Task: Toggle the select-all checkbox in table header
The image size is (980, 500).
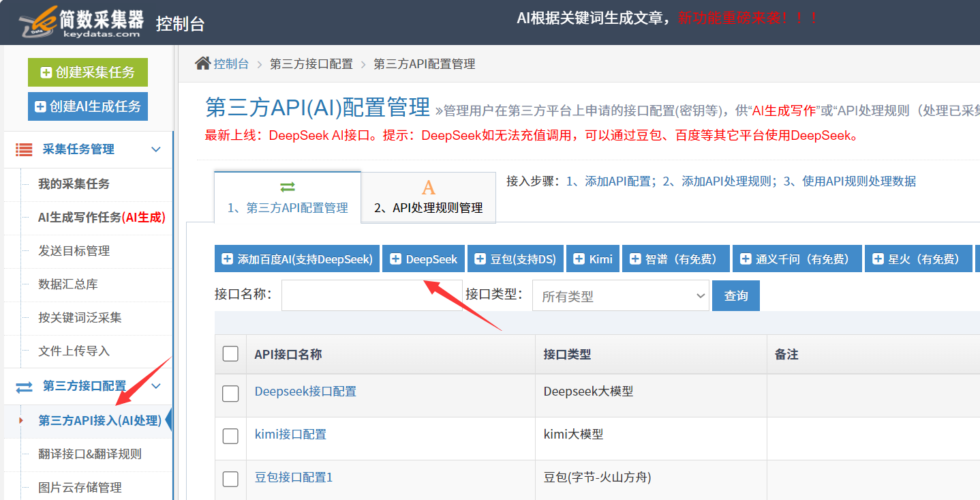Action: (230, 353)
